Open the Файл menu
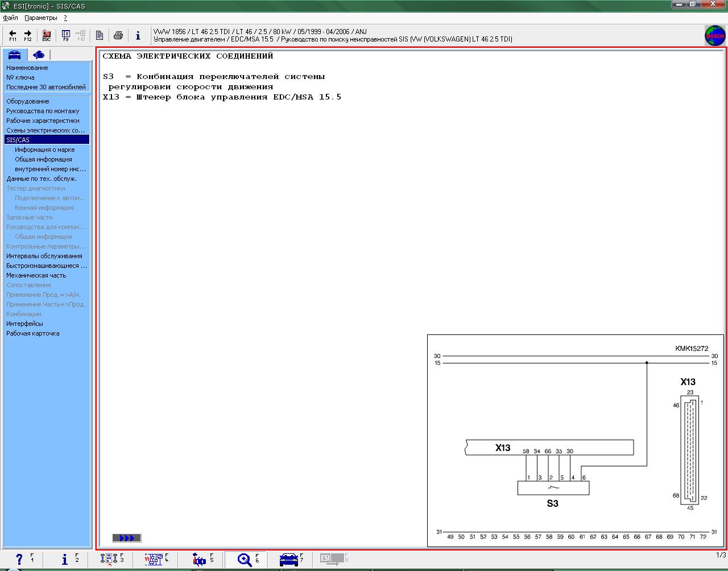This screenshot has width=728, height=571. [10, 18]
